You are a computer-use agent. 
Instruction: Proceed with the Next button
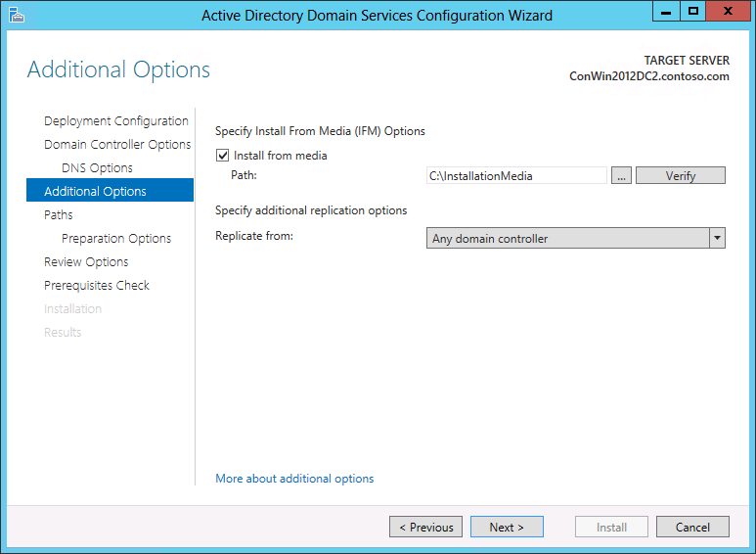507,527
